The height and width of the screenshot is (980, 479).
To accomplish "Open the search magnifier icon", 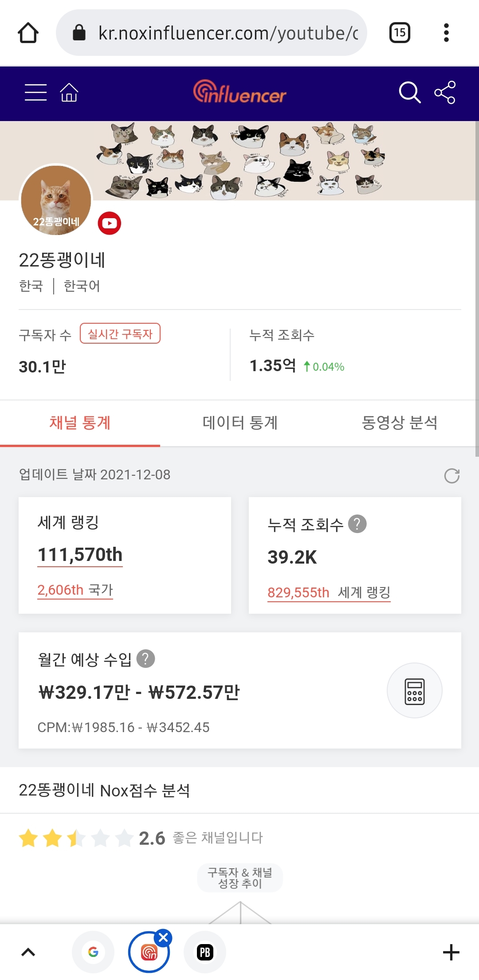I will point(409,93).
